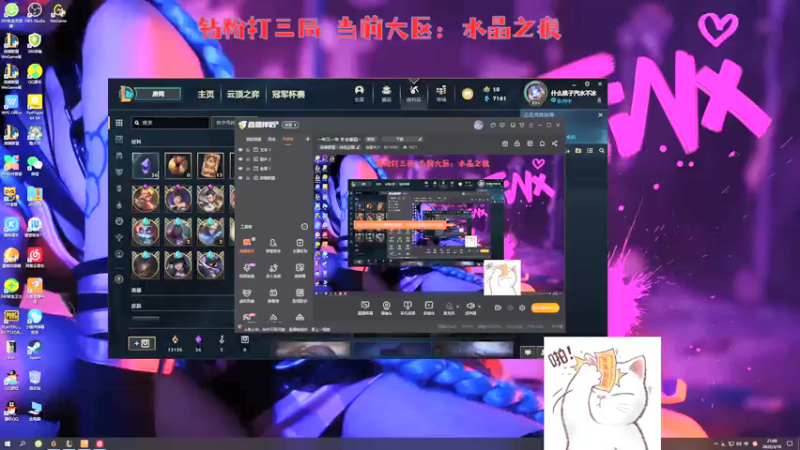This screenshot has width=800, height=450.
Task: Select the grid all-items icon in loot sidebar
Action: point(119,123)
